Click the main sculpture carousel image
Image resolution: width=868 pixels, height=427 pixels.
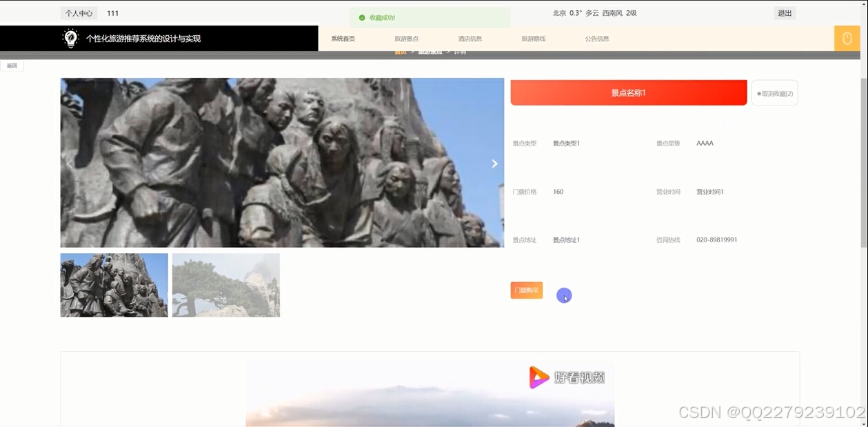click(282, 163)
